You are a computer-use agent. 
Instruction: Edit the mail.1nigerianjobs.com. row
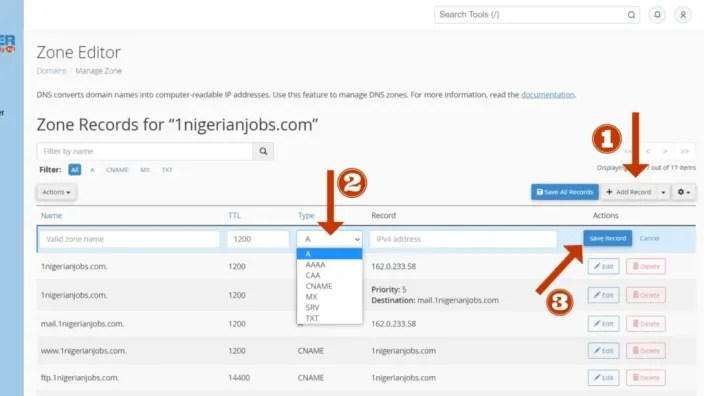click(603, 324)
